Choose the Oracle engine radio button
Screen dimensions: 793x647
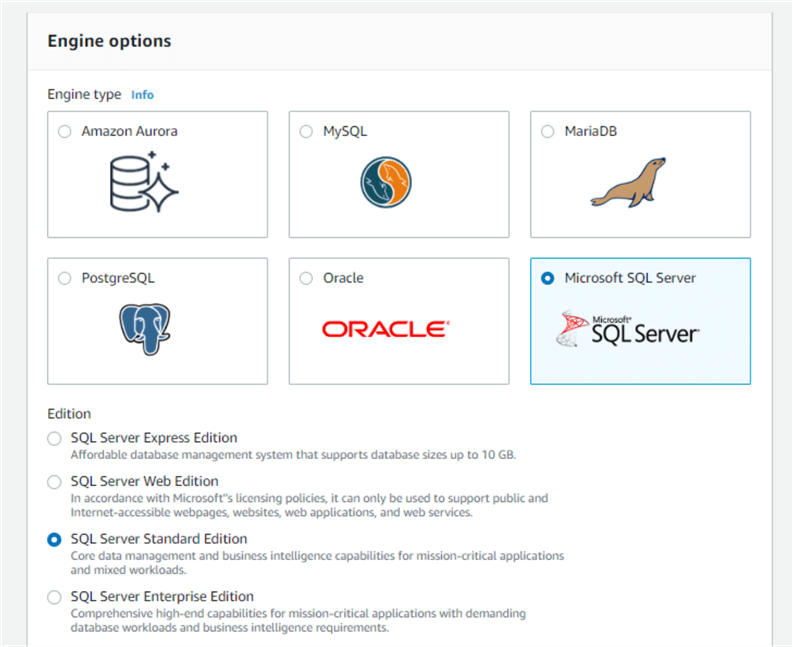(306, 278)
